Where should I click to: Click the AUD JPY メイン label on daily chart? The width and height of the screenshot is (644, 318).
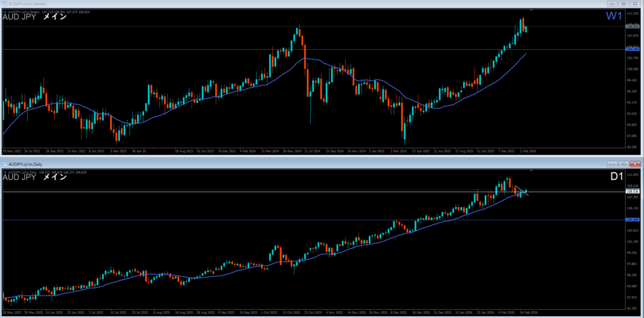tap(35, 178)
